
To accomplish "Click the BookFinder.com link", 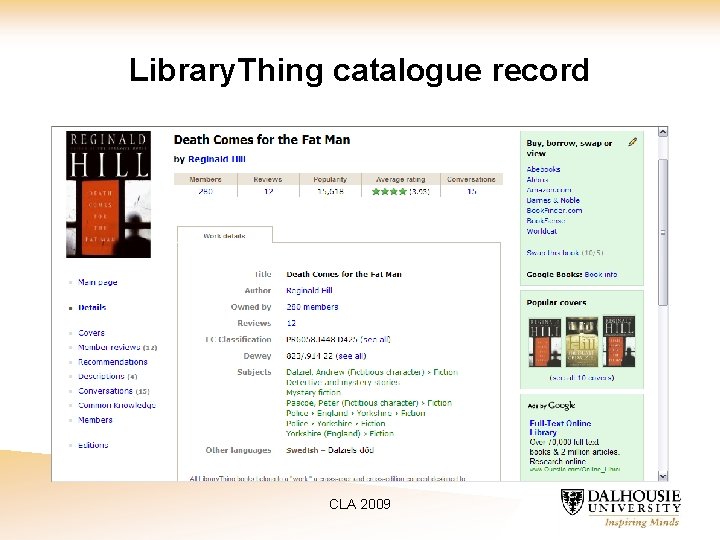I will tap(554, 210).
